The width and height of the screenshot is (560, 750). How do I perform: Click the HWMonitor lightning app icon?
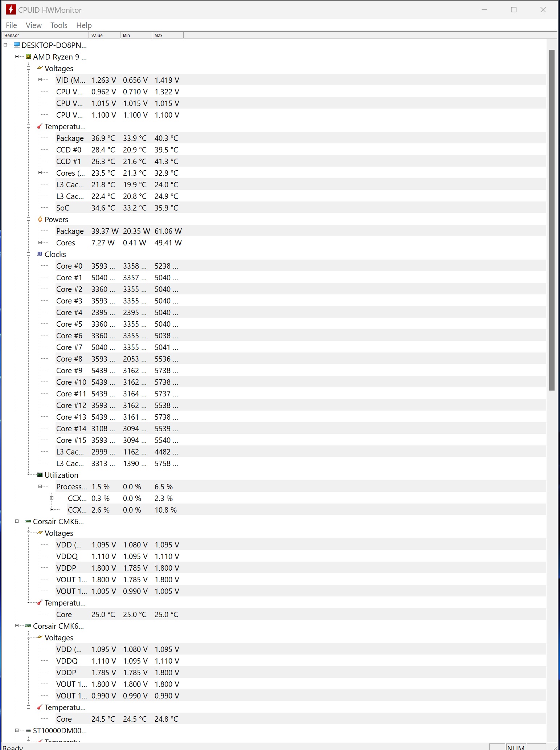pyautogui.click(x=11, y=10)
